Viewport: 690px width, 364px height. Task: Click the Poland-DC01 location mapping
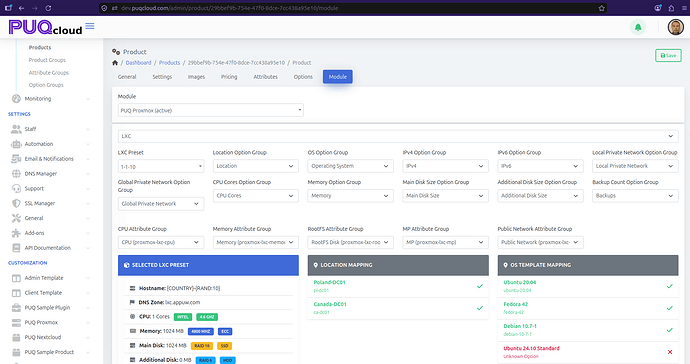(398, 286)
